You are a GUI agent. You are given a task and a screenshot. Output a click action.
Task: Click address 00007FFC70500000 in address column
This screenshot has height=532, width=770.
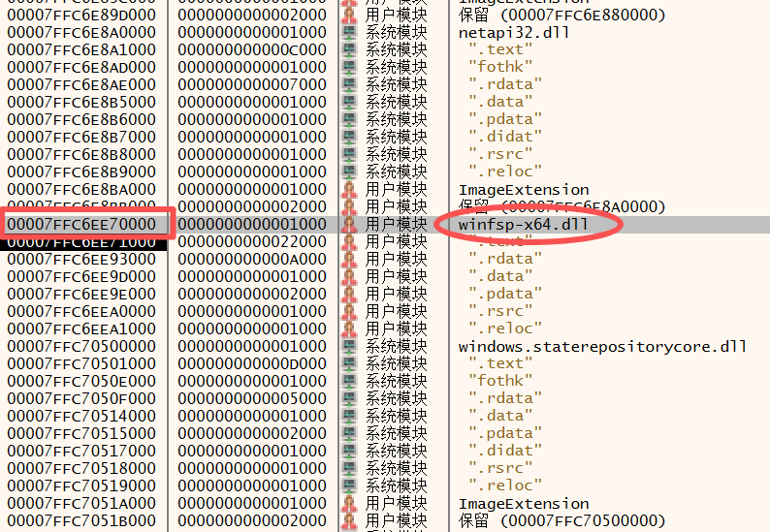click(81, 346)
